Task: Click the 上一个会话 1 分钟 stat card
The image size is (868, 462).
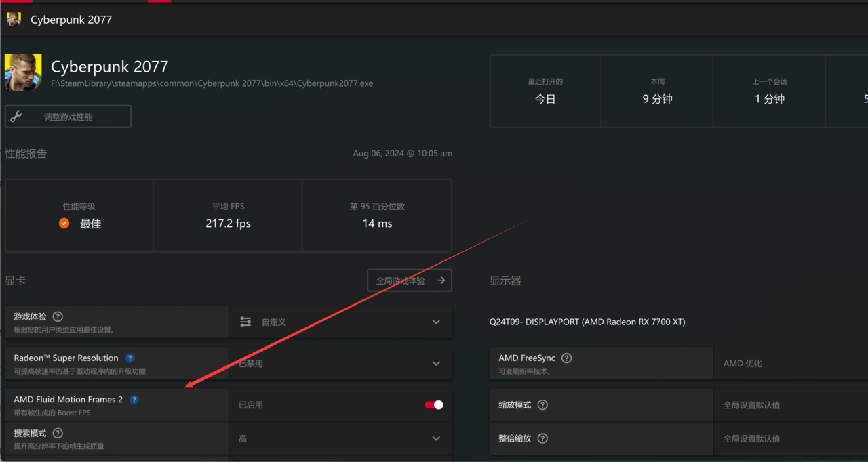Action: coord(769,91)
